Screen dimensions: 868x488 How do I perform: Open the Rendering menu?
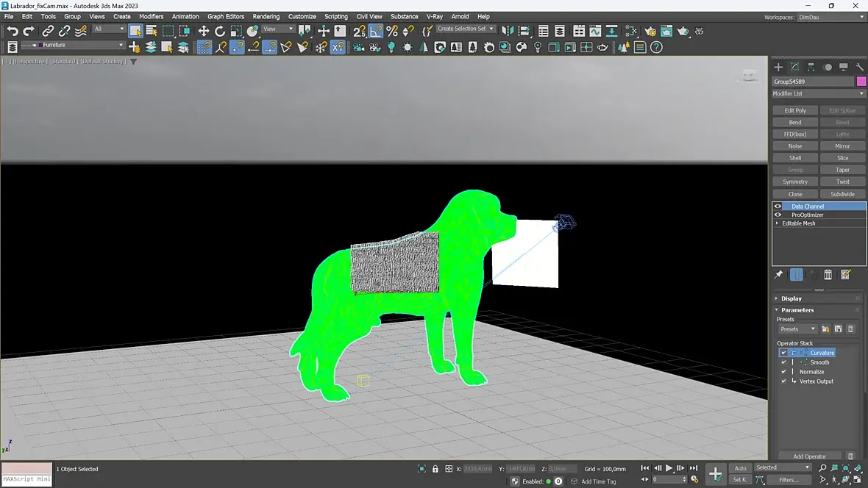[x=266, y=17]
